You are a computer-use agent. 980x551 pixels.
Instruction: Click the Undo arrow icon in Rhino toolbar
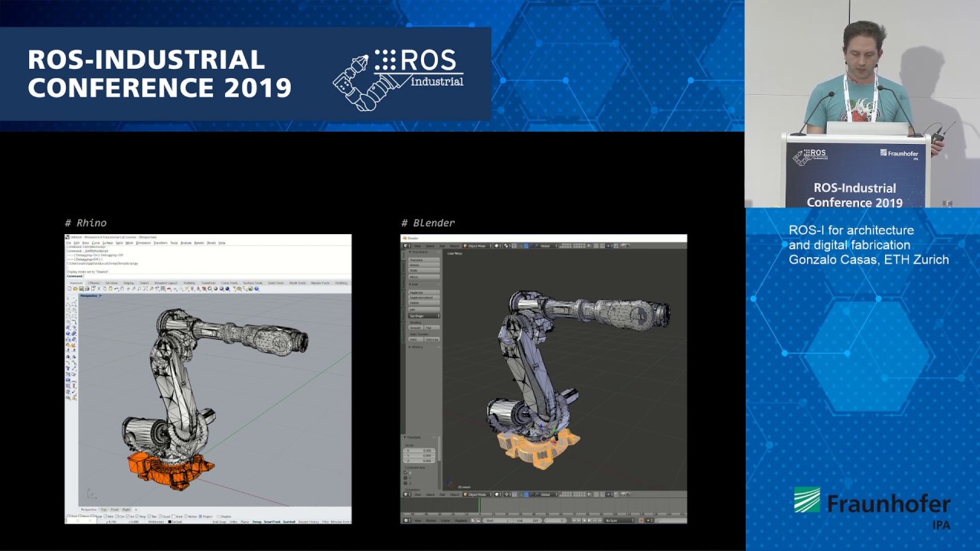[x=116, y=289]
